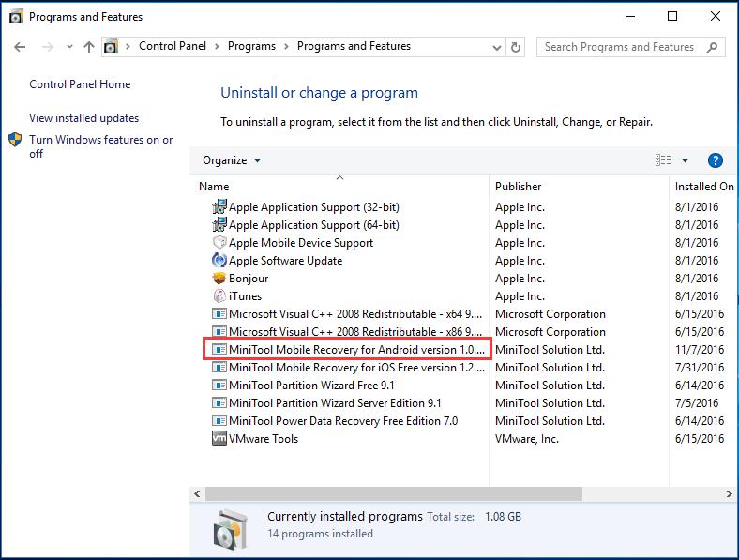Click the MiniTool Partition Wizard Free icon
Screen dimensions: 739x560
[219, 386]
